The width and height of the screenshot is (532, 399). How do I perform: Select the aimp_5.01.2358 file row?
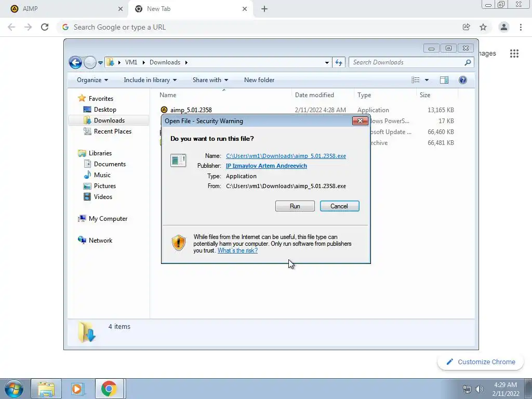(307, 110)
